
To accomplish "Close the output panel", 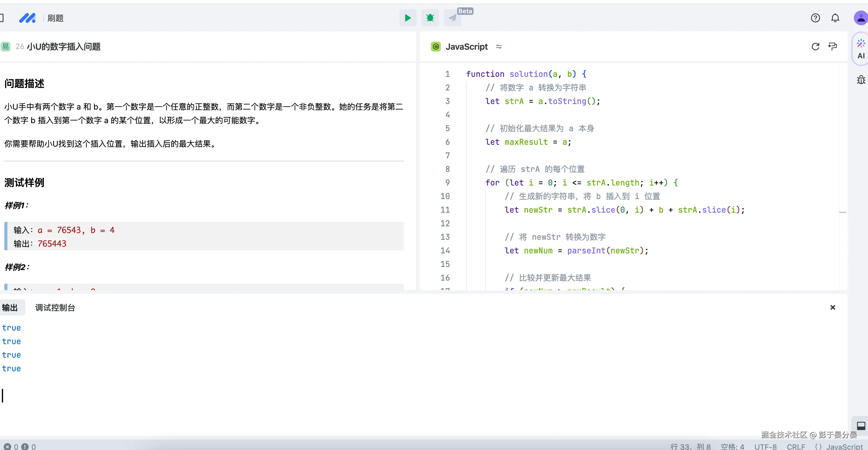I will pos(832,307).
